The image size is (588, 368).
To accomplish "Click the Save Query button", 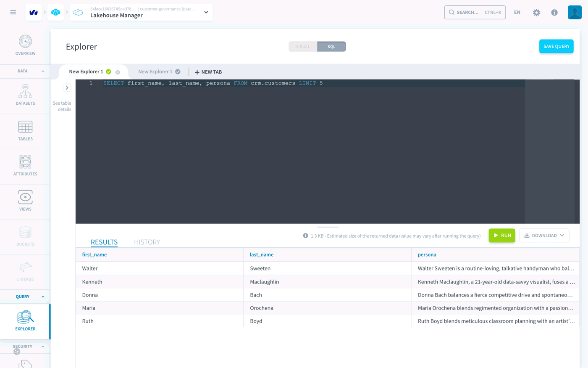I will (x=556, y=46).
